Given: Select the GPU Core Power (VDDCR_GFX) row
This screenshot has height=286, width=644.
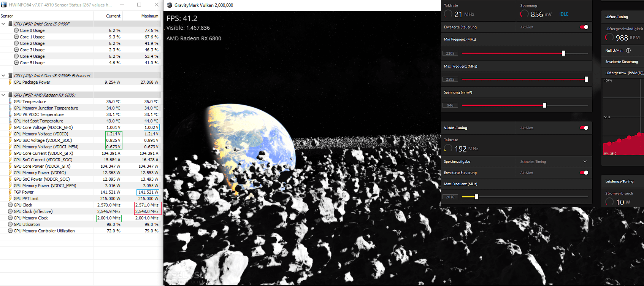Looking at the screenshot, I should [x=81, y=166].
